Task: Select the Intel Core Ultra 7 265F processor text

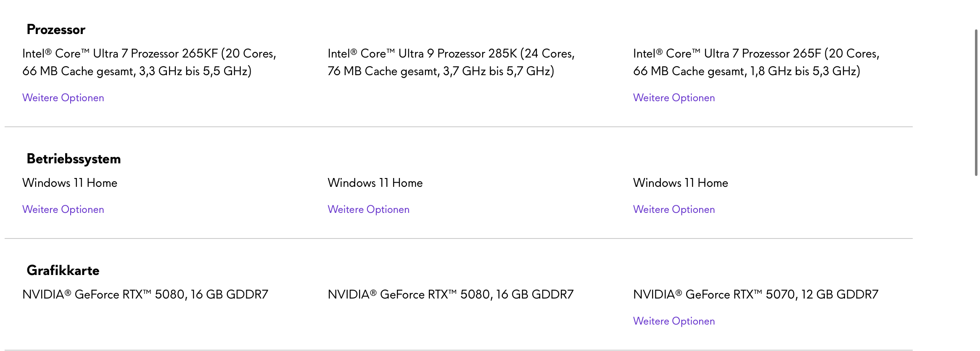Action: [x=756, y=62]
